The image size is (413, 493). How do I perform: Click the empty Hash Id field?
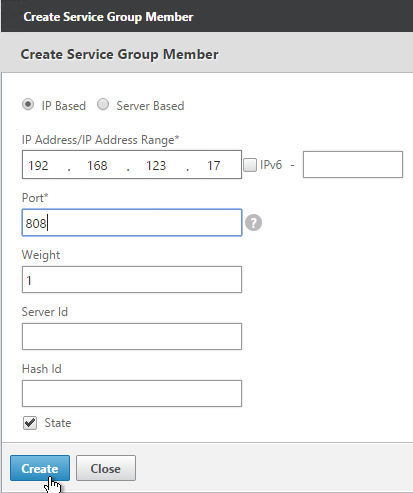[x=132, y=394]
